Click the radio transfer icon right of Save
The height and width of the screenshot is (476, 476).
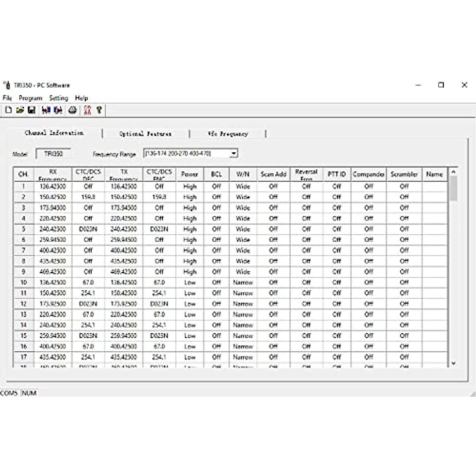(x=46, y=110)
